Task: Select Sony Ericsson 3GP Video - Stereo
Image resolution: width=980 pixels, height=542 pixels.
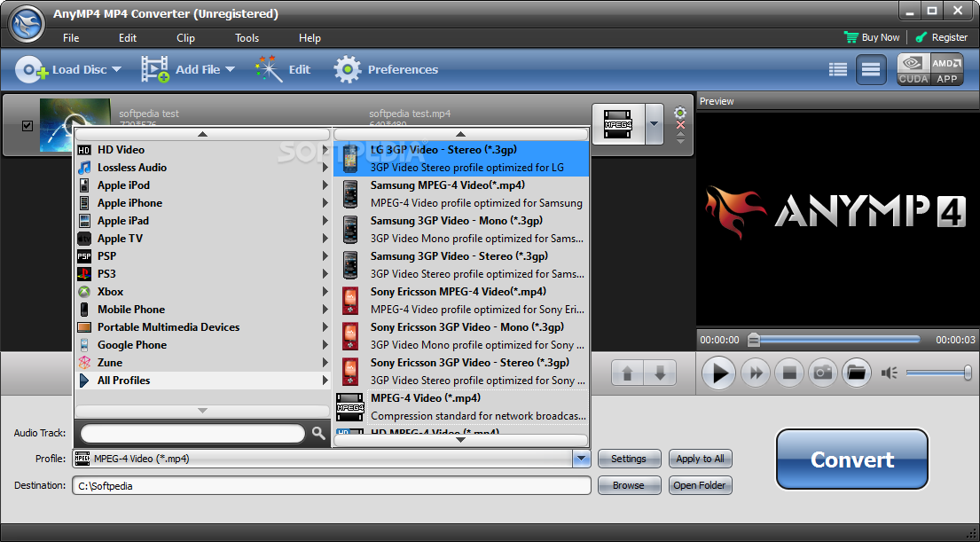Action: click(461, 372)
